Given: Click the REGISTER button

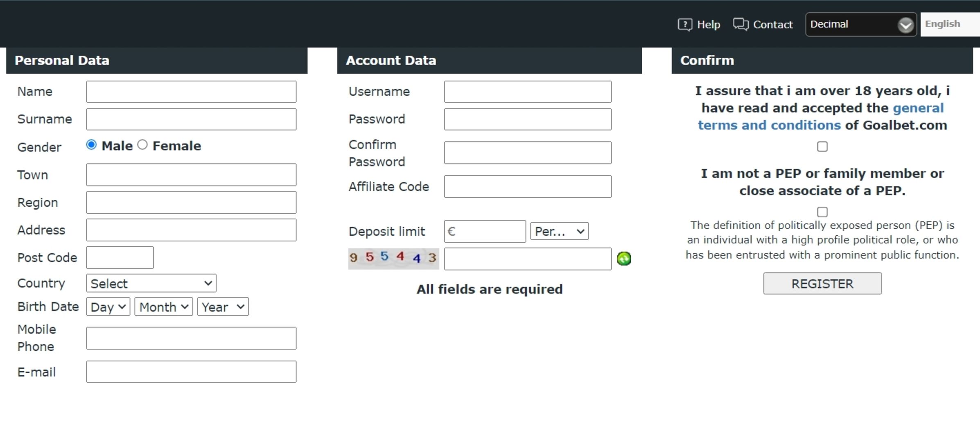Looking at the screenshot, I should pyautogui.click(x=822, y=284).
